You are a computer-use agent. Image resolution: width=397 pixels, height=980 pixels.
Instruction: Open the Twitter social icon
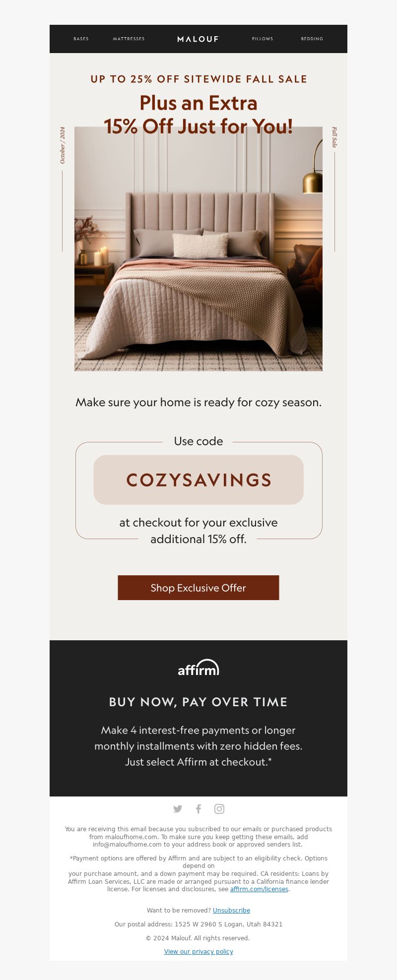[x=178, y=809]
